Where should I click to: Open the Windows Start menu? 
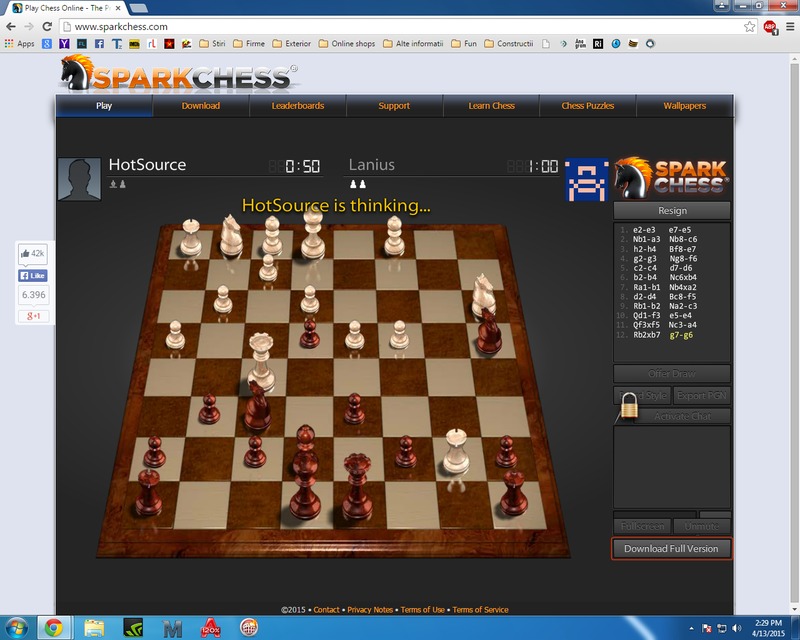tap(16, 628)
